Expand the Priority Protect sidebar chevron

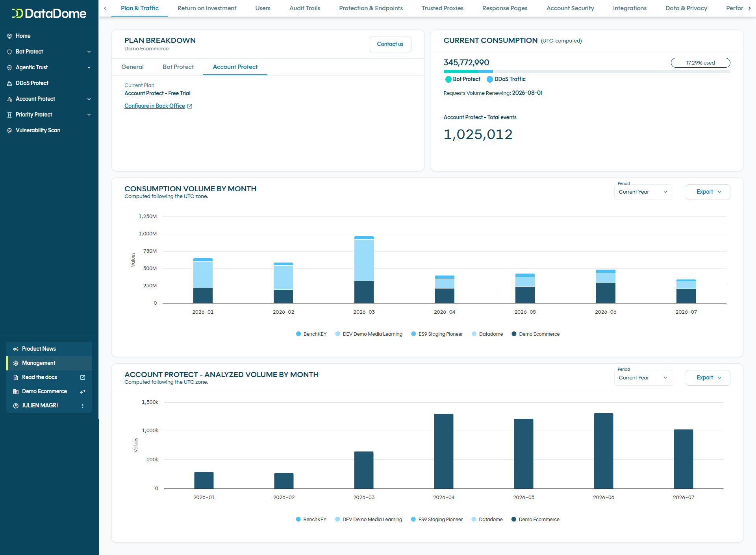89,115
